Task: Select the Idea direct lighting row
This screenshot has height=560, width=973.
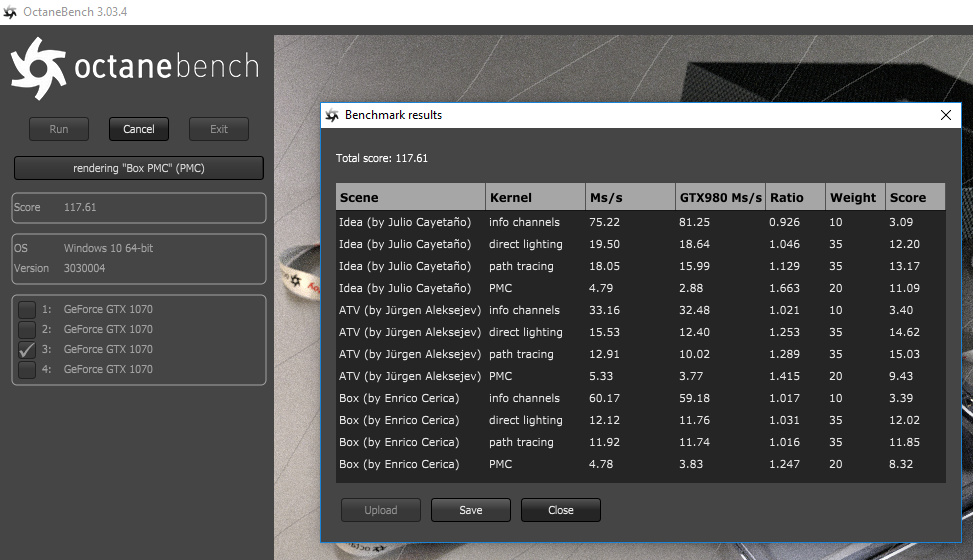Action: [x=641, y=245]
